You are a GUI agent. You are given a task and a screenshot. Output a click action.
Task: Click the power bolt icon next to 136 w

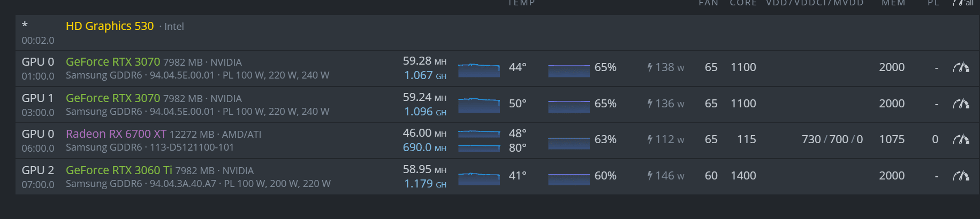tap(650, 104)
